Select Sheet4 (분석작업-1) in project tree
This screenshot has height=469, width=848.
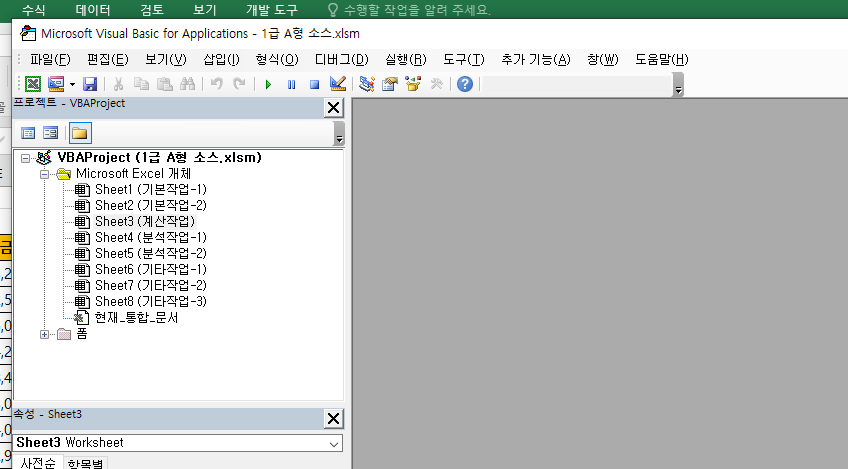[x=151, y=237]
